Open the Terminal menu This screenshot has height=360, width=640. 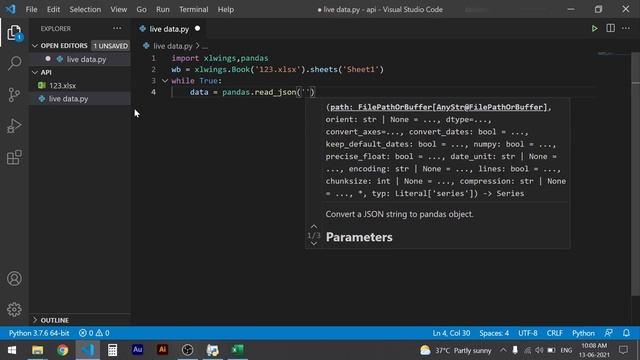(x=193, y=9)
